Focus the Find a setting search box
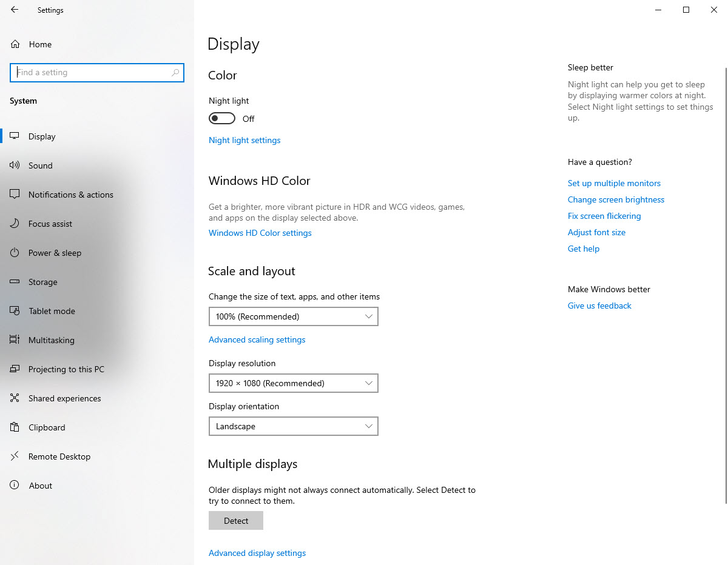The width and height of the screenshot is (728, 565). [x=97, y=72]
